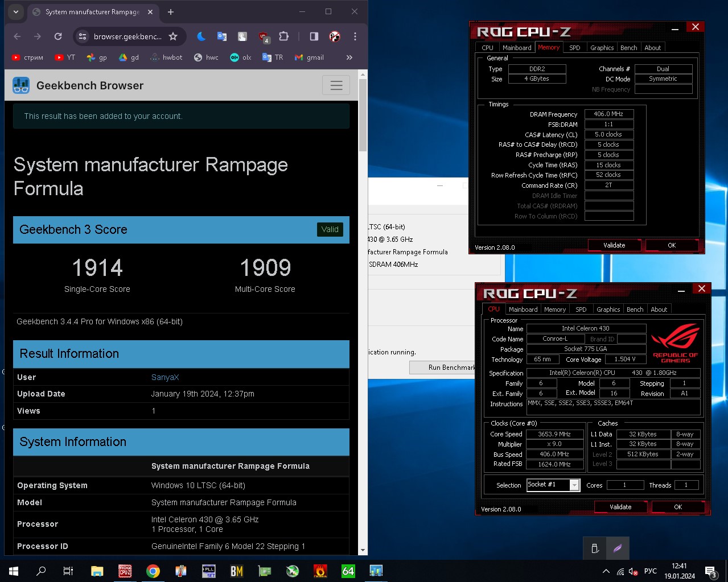Click OK in the lower CPU-Z CPU window
The image size is (728, 582).
(x=678, y=507)
